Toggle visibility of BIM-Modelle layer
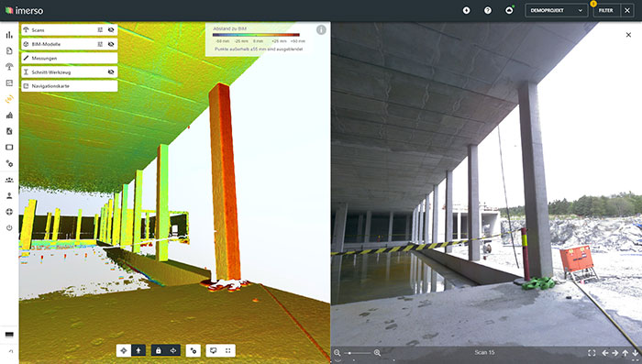Viewport: 642px width, 364px height. (x=111, y=44)
